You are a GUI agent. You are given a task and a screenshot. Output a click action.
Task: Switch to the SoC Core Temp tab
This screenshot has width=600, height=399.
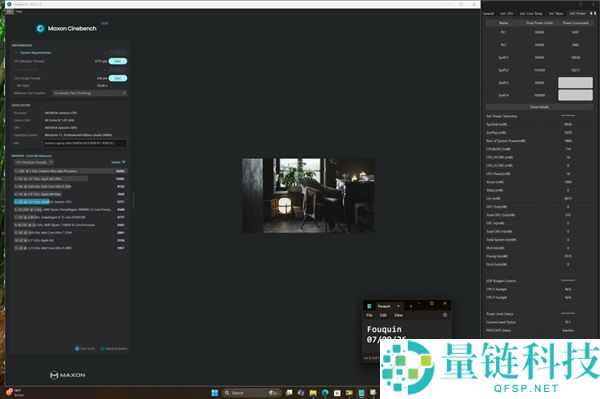coord(531,13)
